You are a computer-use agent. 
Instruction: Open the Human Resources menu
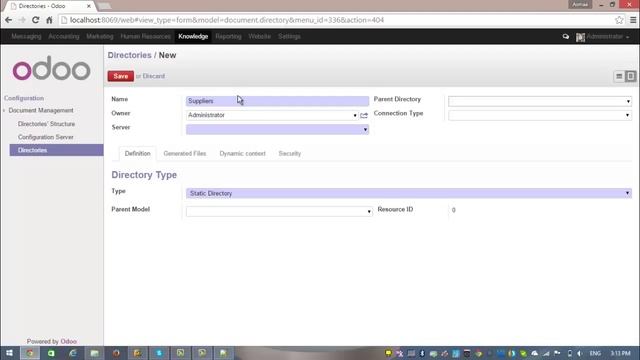[145, 36]
